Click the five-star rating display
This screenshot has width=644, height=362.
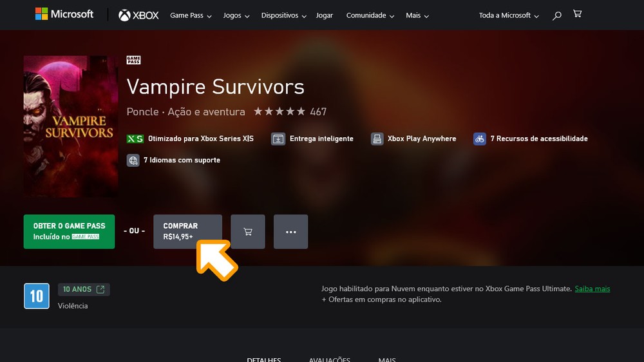point(279,111)
